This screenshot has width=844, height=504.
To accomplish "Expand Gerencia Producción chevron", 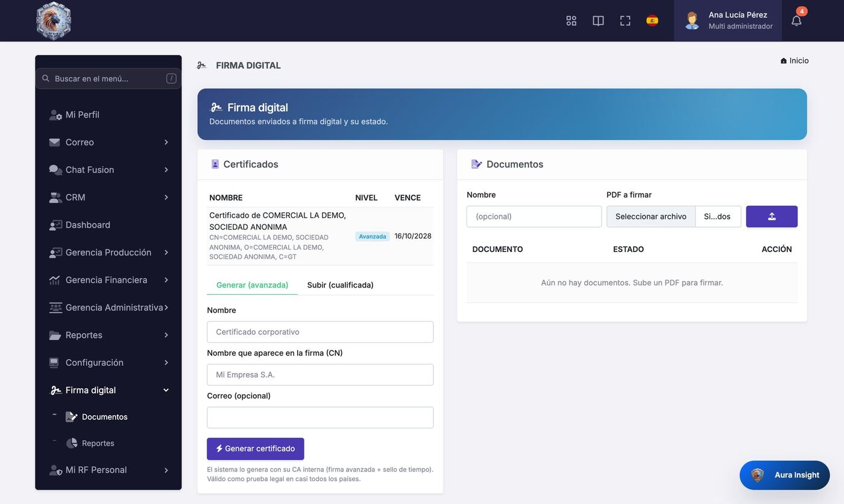I will coord(166,253).
